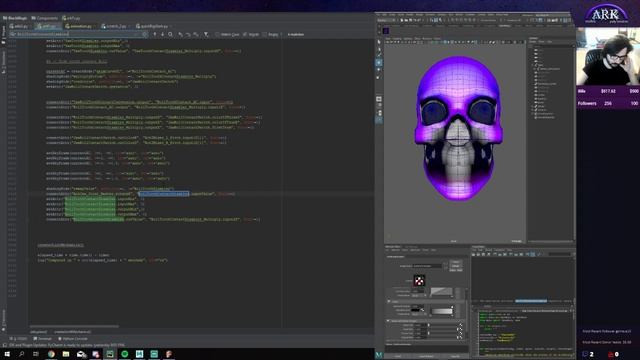The image size is (640, 360).
Task: Open the first PyCharm editor file tab
Action: click(x=19, y=26)
